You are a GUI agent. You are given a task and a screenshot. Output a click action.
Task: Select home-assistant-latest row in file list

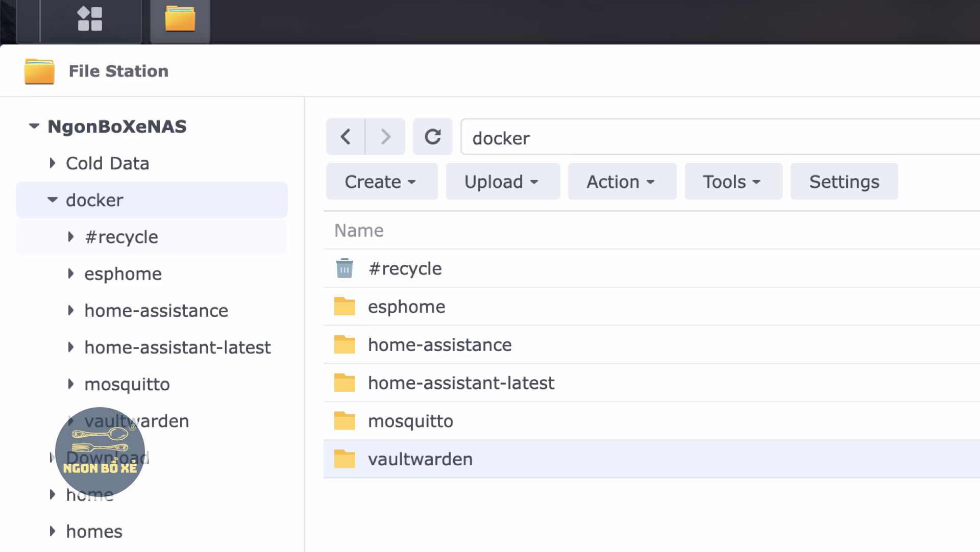(652, 383)
